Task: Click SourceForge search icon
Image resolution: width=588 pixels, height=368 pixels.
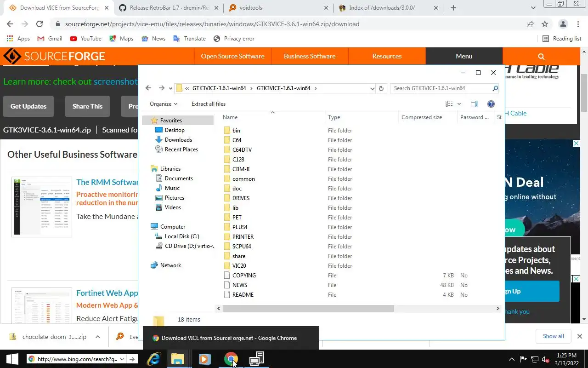Action: [541, 56]
